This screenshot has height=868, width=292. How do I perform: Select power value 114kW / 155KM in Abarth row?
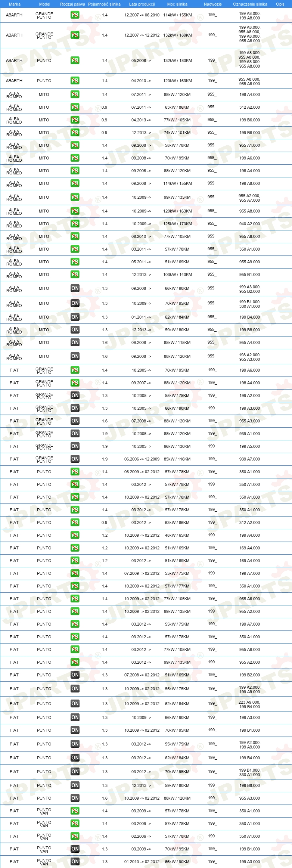coord(177,15)
